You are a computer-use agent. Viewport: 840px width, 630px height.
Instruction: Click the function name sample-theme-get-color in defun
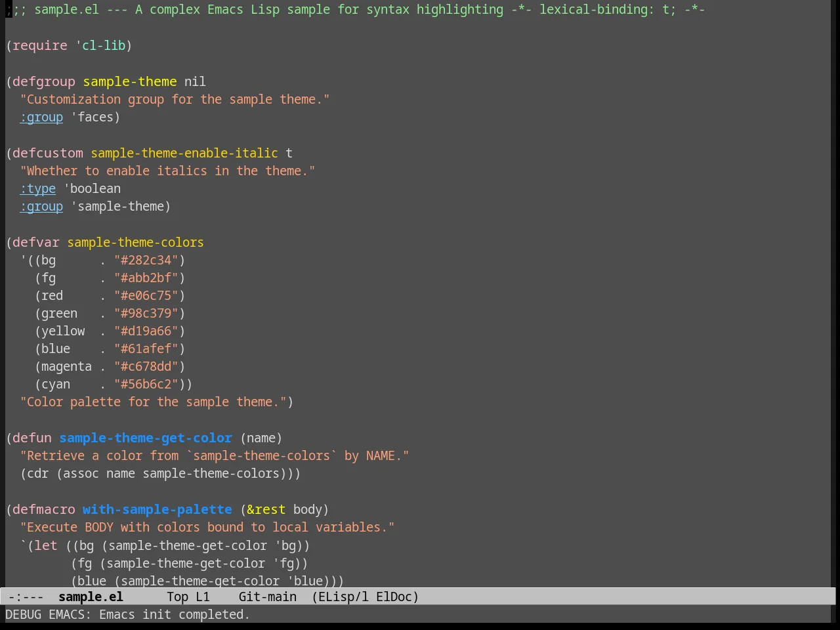pyautogui.click(x=146, y=438)
